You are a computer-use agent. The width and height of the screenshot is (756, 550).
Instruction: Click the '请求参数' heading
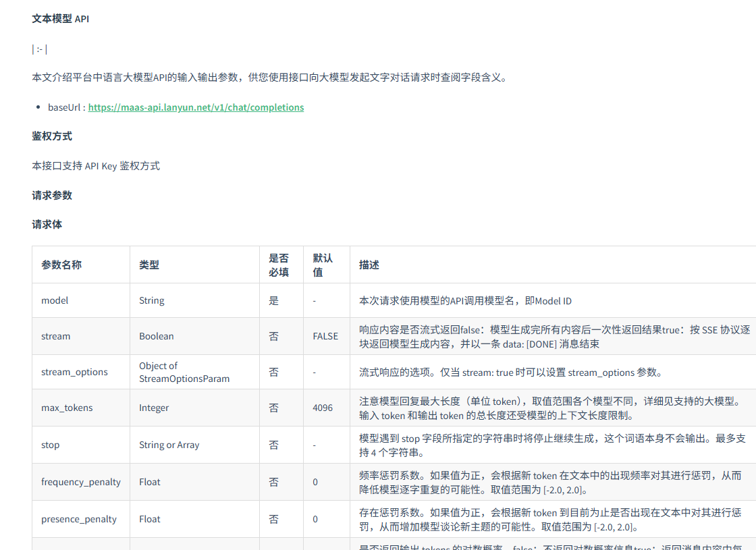pyautogui.click(x=52, y=195)
